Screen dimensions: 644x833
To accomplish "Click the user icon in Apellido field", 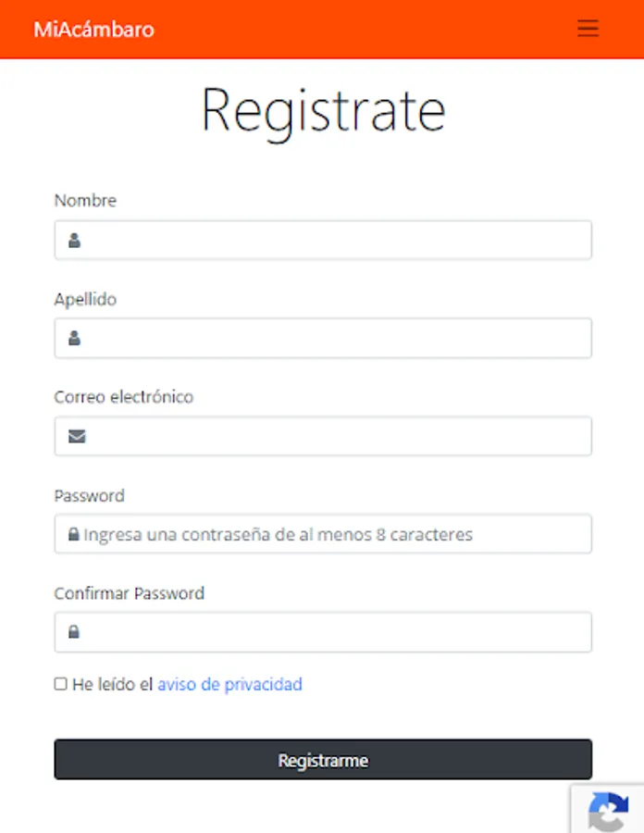I will pyautogui.click(x=75, y=339).
